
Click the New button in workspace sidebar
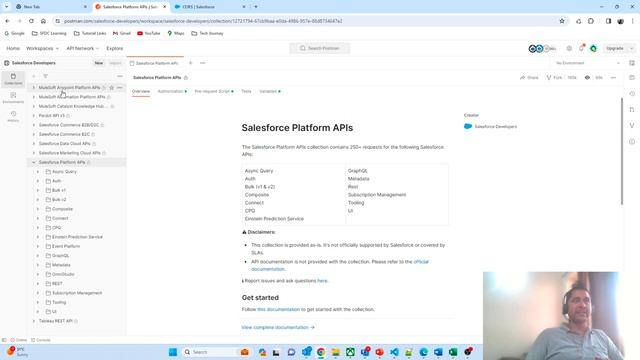[99, 63]
